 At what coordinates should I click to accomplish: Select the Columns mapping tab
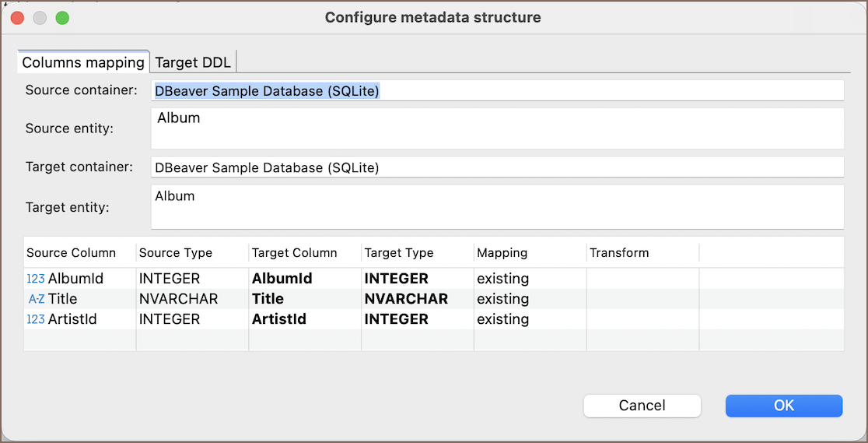coord(83,62)
